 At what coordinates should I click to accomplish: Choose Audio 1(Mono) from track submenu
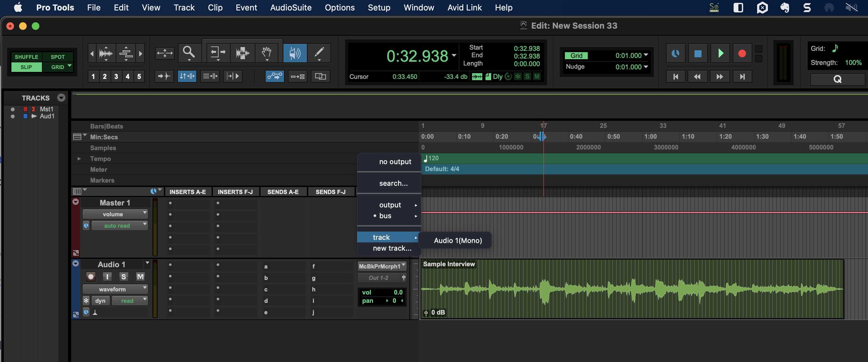tap(458, 240)
